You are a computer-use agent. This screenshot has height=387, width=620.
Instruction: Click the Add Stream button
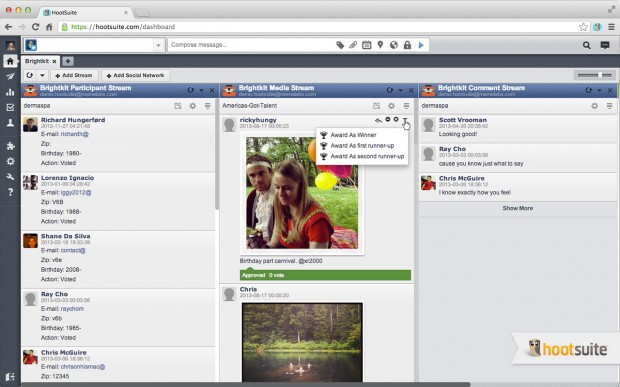tap(74, 75)
